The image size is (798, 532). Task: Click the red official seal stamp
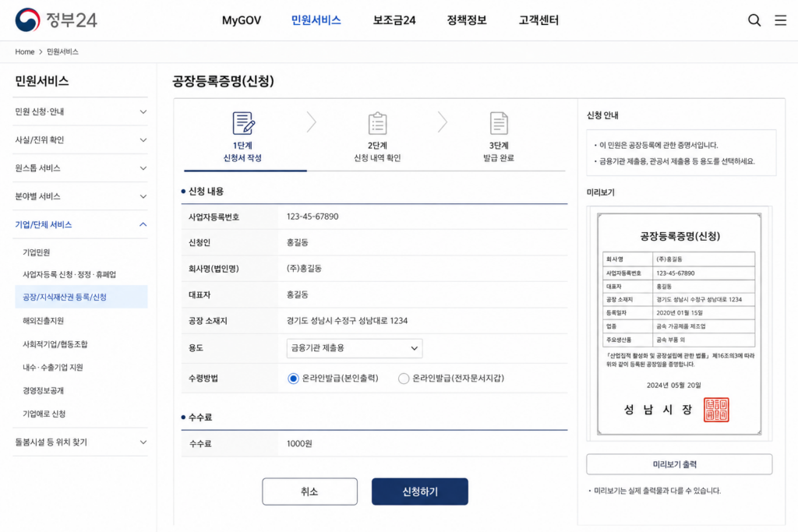pos(716,410)
